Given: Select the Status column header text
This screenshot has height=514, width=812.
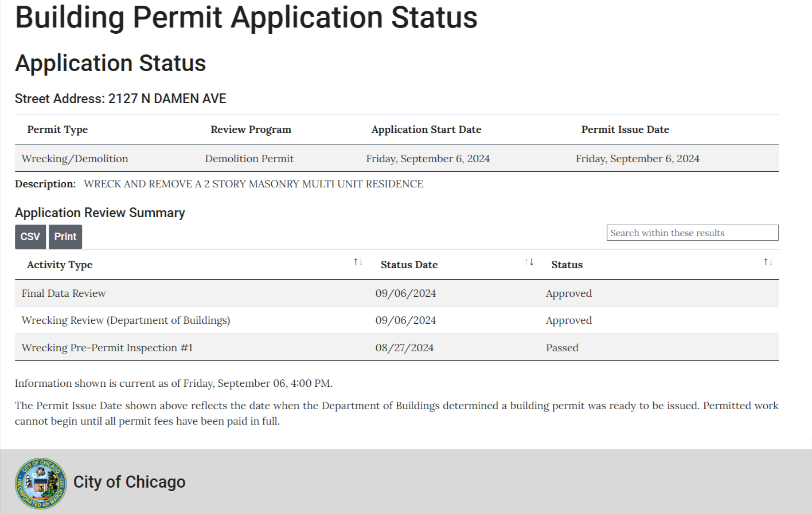Looking at the screenshot, I should coord(567,265).
